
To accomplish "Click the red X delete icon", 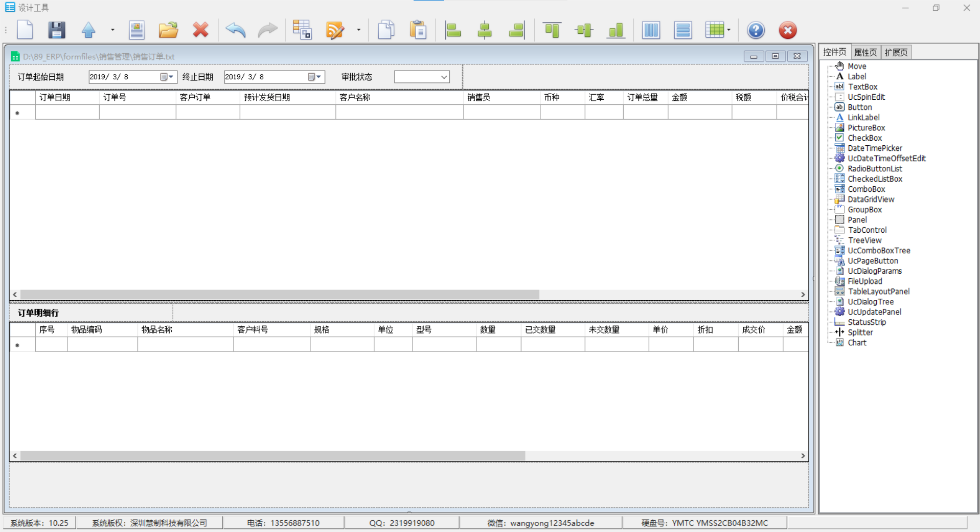I will (x=200, y=30).
